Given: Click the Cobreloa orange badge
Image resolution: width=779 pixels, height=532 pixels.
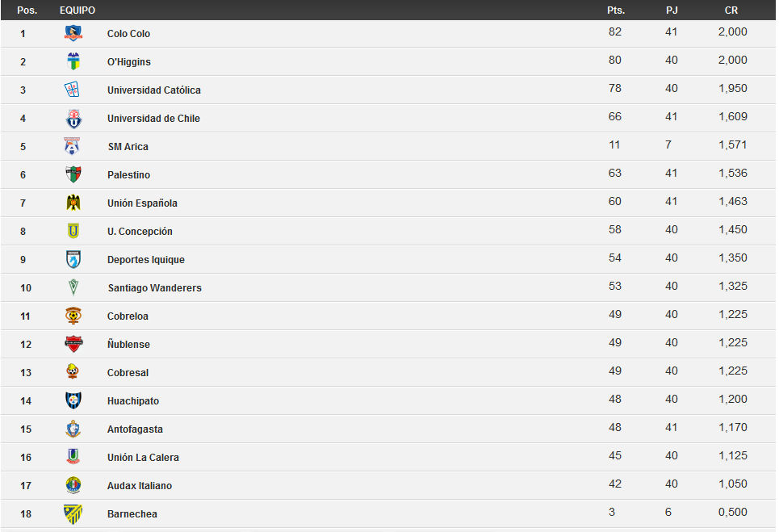Looking at the screenshot, I should (73, 316).
